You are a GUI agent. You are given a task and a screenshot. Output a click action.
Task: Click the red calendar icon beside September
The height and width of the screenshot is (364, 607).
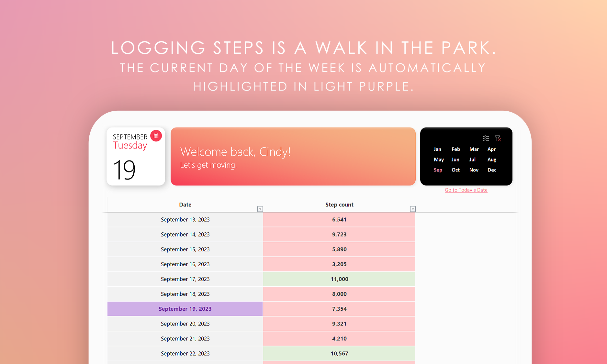(156, 136)
